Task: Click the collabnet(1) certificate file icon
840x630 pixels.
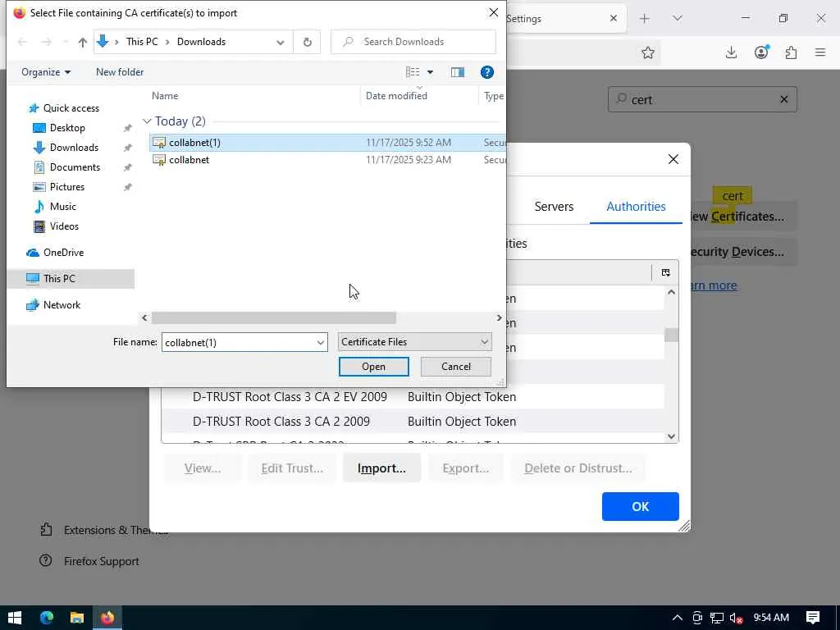Action: 159,143
